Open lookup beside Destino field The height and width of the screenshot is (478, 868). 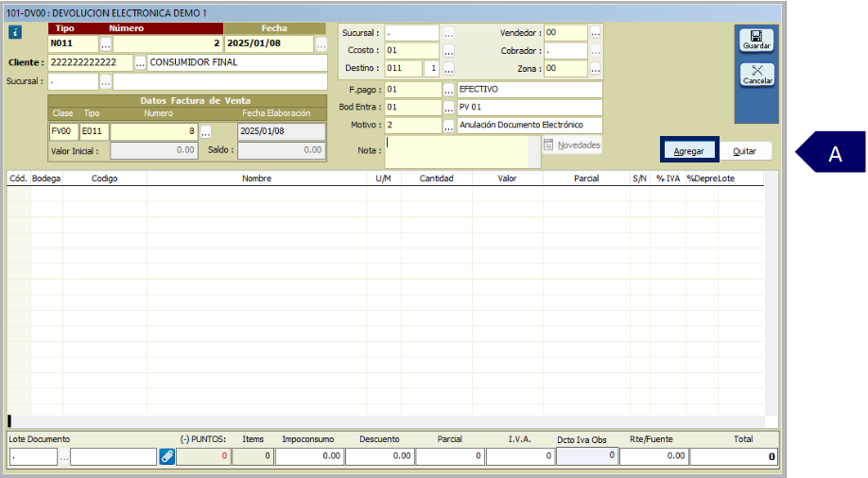(448, 69)
